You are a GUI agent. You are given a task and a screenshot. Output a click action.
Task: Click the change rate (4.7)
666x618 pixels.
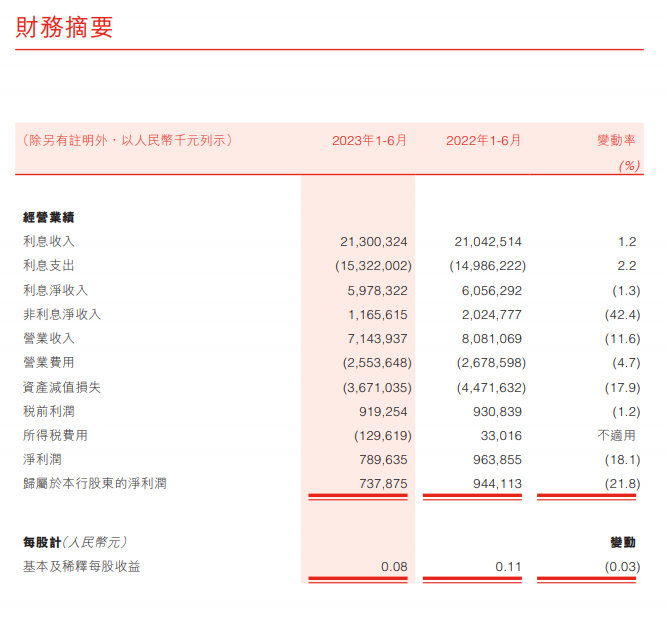point(626,363)
